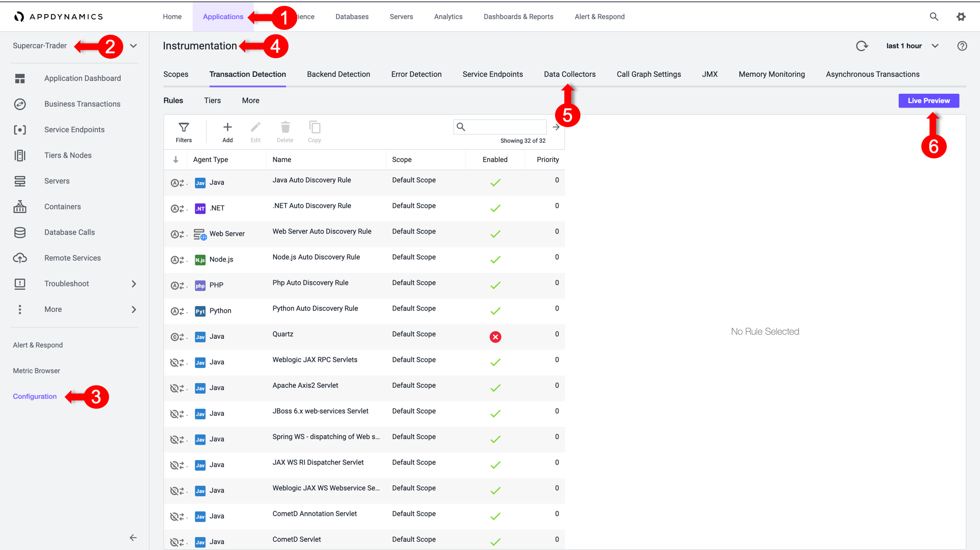
Task: Open the More sub-tab under Transaction Detection
Action: tap(250, 101)
